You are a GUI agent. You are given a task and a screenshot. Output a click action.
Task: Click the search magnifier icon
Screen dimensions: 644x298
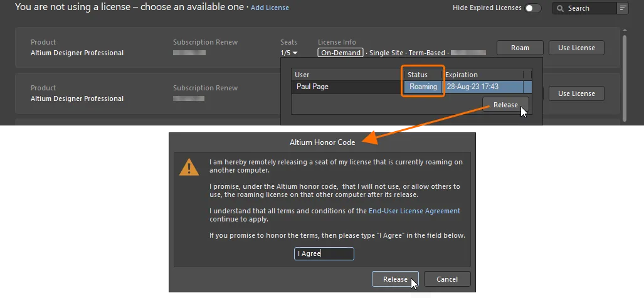560,8
